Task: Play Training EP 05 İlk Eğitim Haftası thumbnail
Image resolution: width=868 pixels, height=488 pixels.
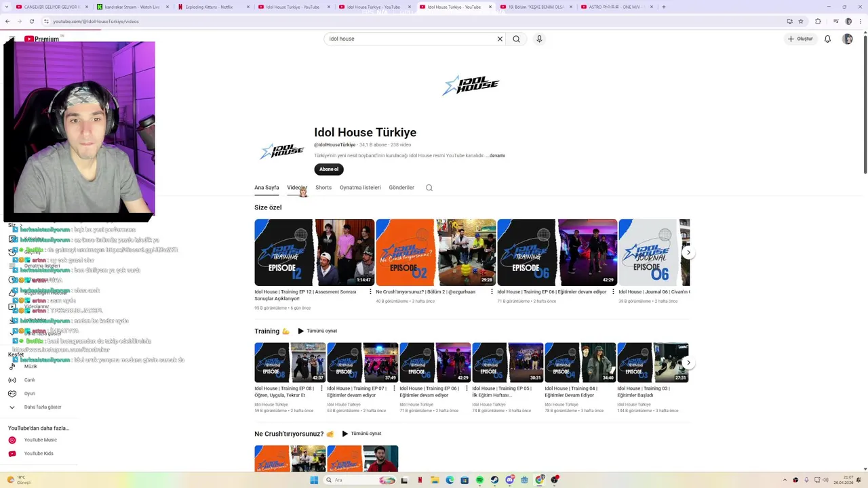Action: click(x=507, y=363)
